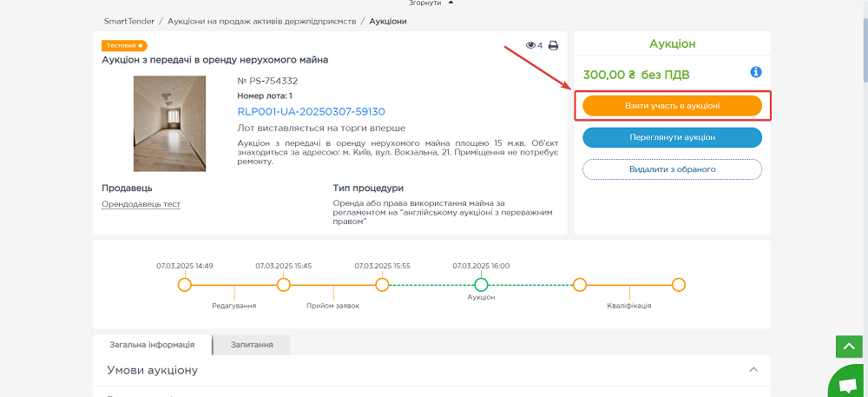Switch to the Запитання tab
The image size is (868, 397).
point(252,345)
